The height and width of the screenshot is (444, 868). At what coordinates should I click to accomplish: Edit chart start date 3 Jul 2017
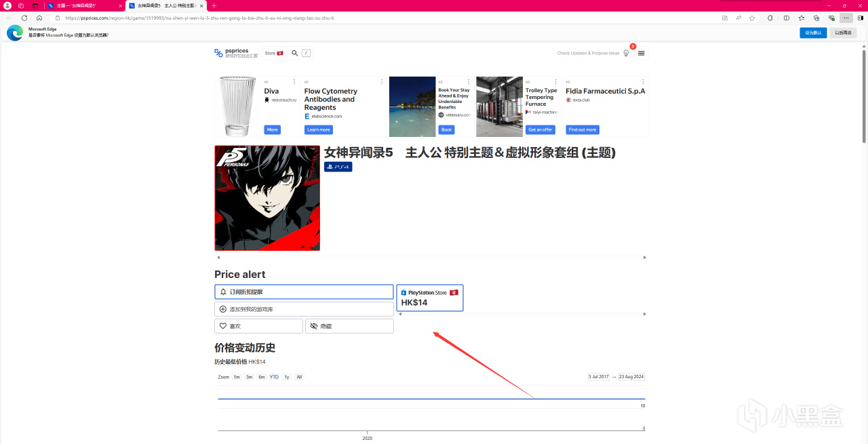tap(599, 377)
